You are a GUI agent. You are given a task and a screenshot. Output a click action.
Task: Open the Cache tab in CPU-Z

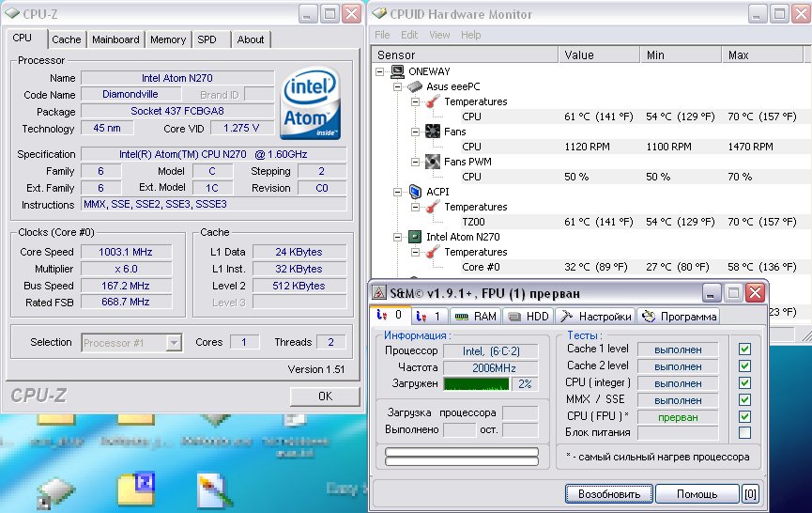(x=67, y=39)
